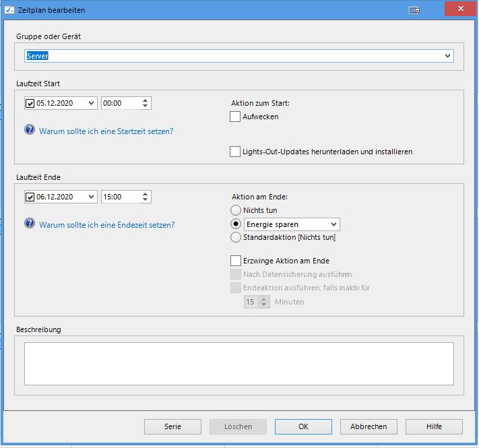Click the help icon beside Startzeit question
This screenshot has width=479, height=448.
(x=30, y=130)
